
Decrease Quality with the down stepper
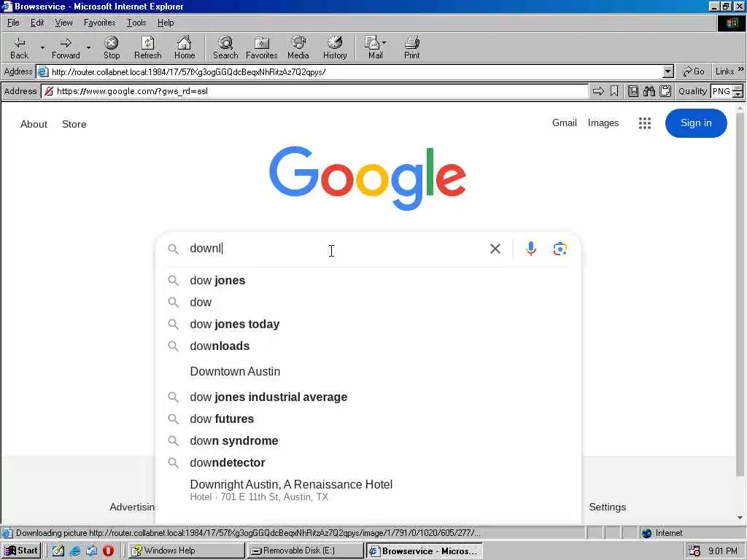click(x=738, y=94)
